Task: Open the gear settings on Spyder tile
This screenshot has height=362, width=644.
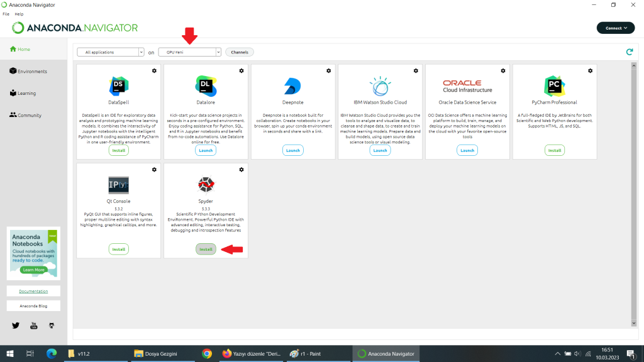Action: click(241, 170)
